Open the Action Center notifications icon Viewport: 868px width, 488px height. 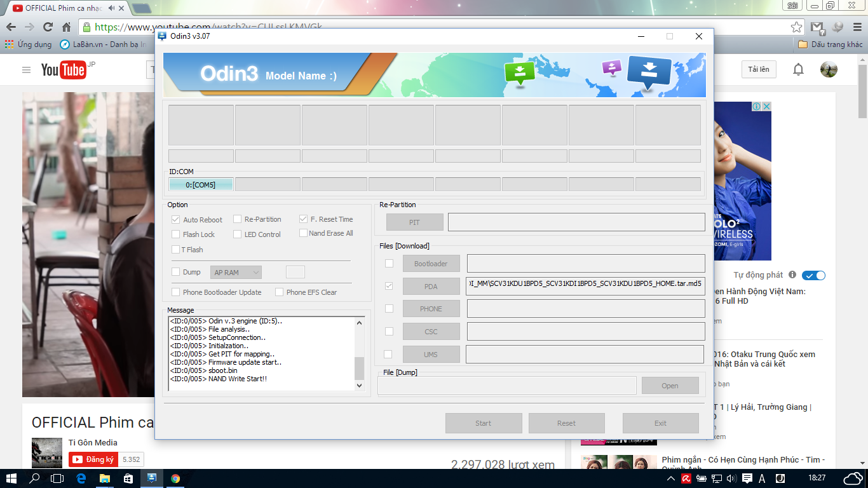coord(747,478)
